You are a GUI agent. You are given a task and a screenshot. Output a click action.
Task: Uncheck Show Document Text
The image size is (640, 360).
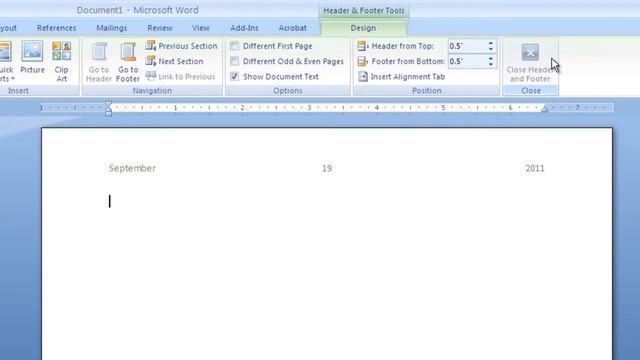point(274,76)
